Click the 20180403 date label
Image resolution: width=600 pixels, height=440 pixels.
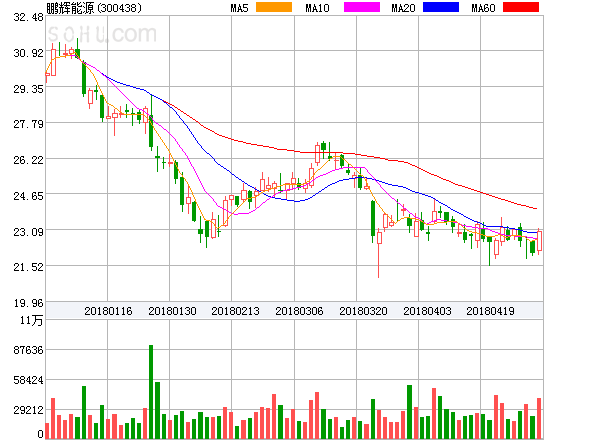point(427,312)
